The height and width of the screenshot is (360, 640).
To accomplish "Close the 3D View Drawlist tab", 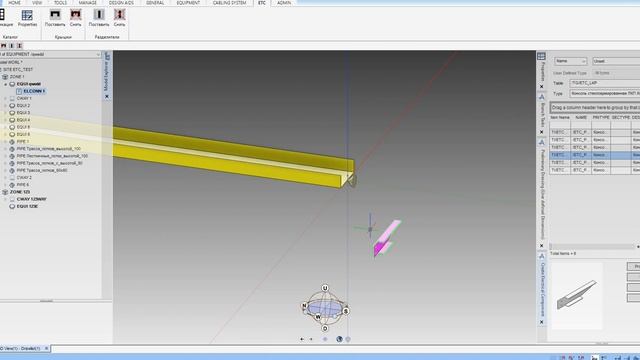I will [x=46, y=348].
